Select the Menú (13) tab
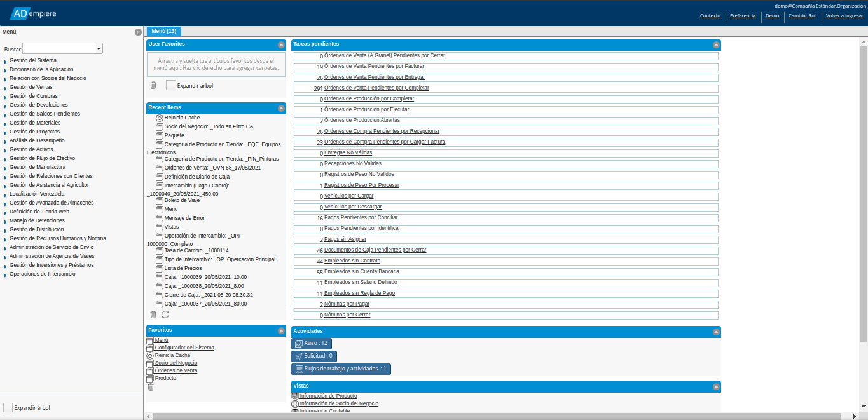The image size is (868, 420). [x=163, y=31]
